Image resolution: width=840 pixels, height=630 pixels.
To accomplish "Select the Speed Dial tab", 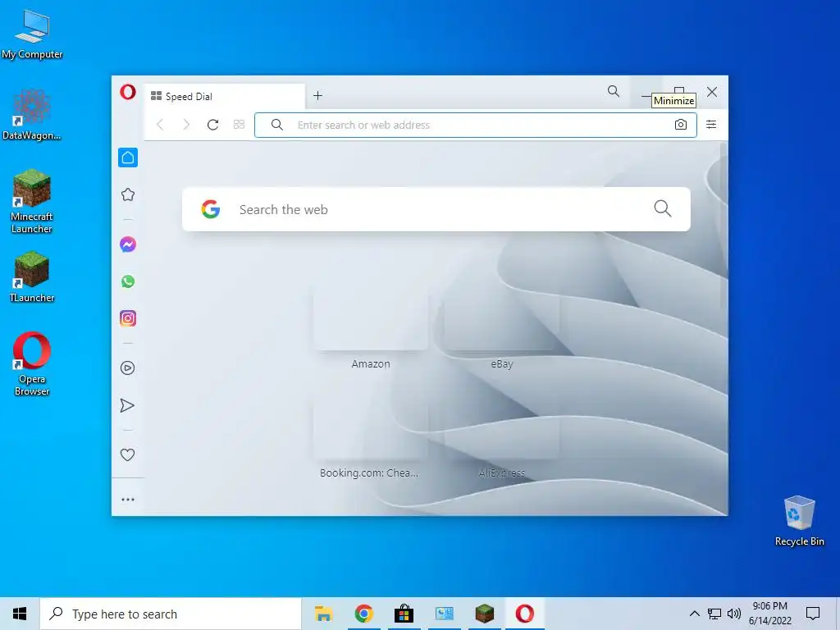I will 225,97.
